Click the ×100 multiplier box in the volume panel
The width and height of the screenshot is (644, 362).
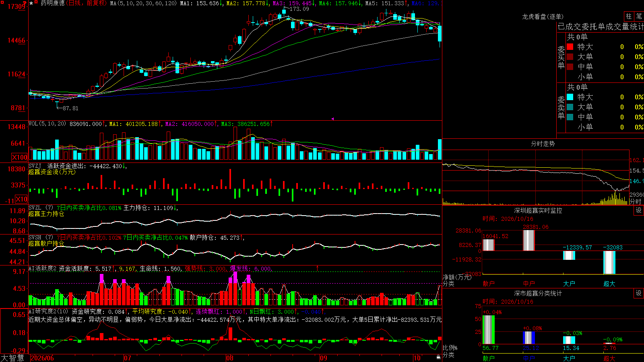[20, 157]
